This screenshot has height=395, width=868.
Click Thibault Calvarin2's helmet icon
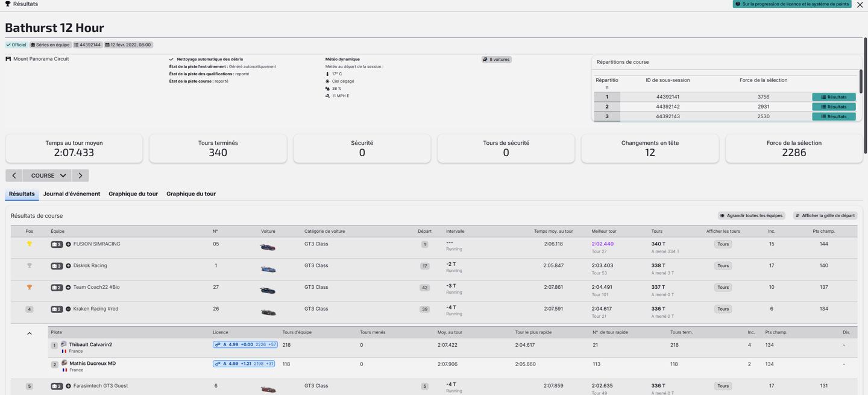coord(64,344)
